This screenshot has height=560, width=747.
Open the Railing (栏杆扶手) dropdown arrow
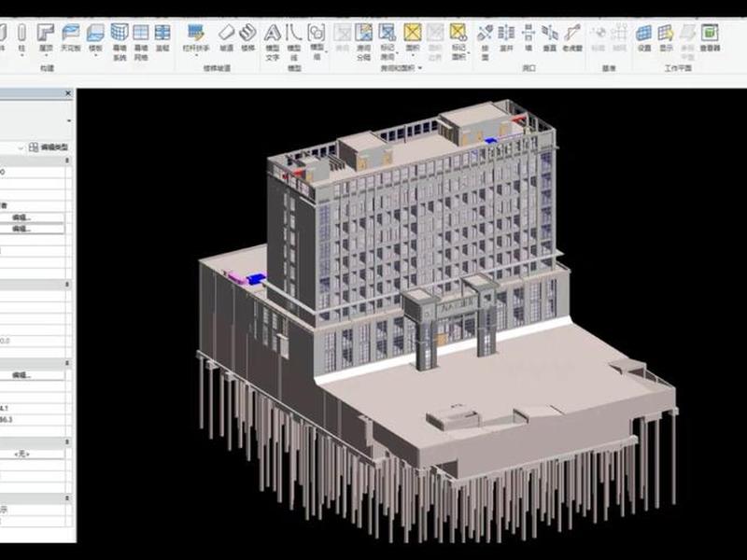point(196,56)
